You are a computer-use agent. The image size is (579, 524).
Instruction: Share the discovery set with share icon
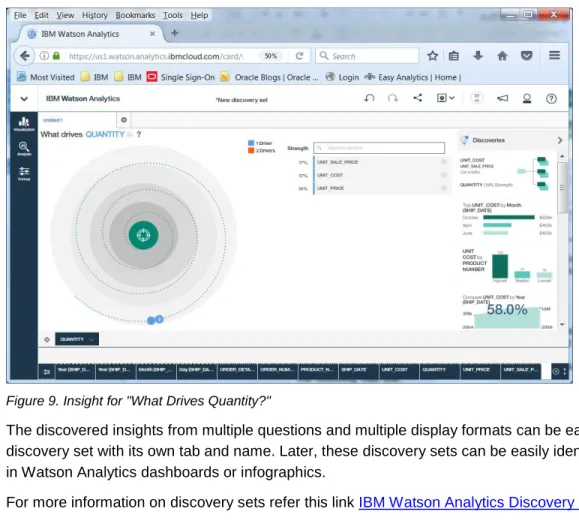point(418,98)
